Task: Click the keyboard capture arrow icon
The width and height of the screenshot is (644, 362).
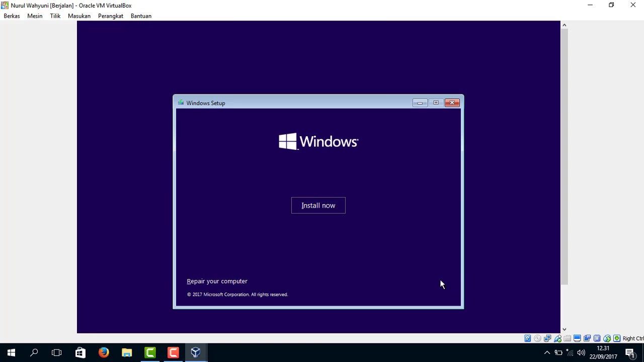Action: [617, 338]
